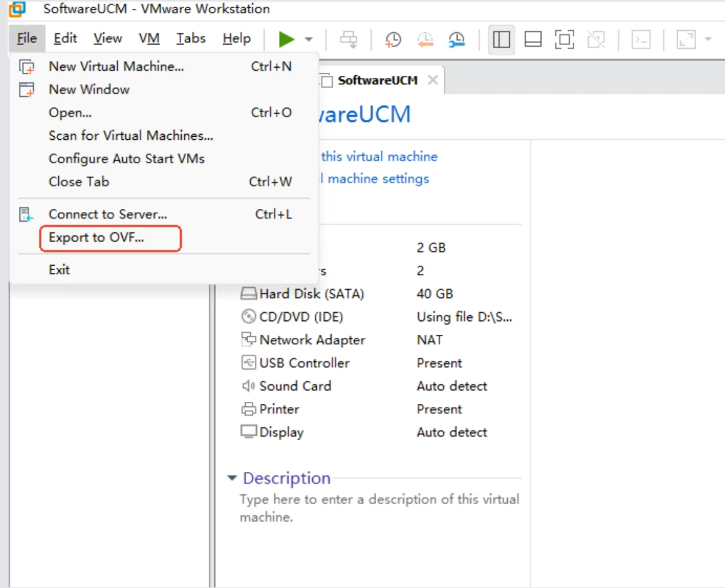
Task: Click the CD/DVD disc icon
Action: click(x=249, y=316)
